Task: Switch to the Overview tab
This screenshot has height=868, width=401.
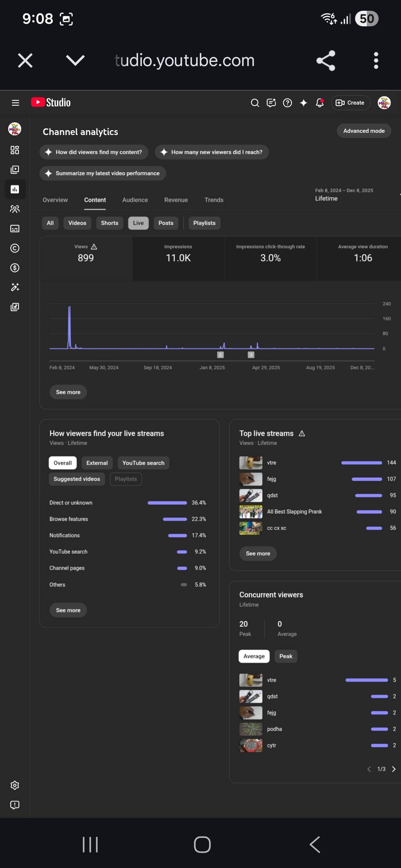Action: (x=55, y=200)
